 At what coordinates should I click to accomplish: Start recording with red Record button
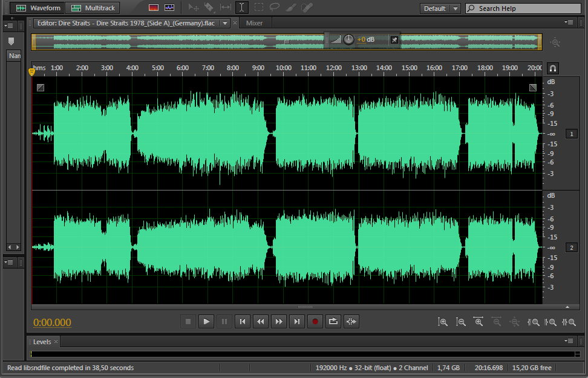pos(315,321)
